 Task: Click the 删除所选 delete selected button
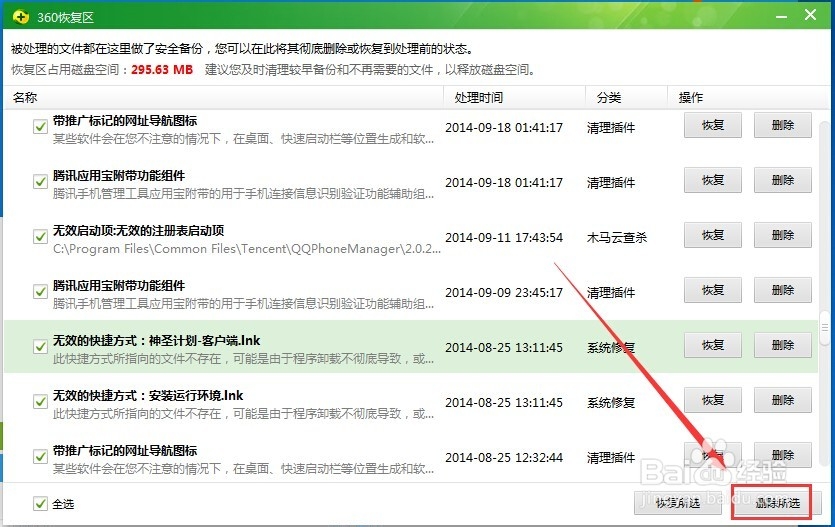pos(777,503)
